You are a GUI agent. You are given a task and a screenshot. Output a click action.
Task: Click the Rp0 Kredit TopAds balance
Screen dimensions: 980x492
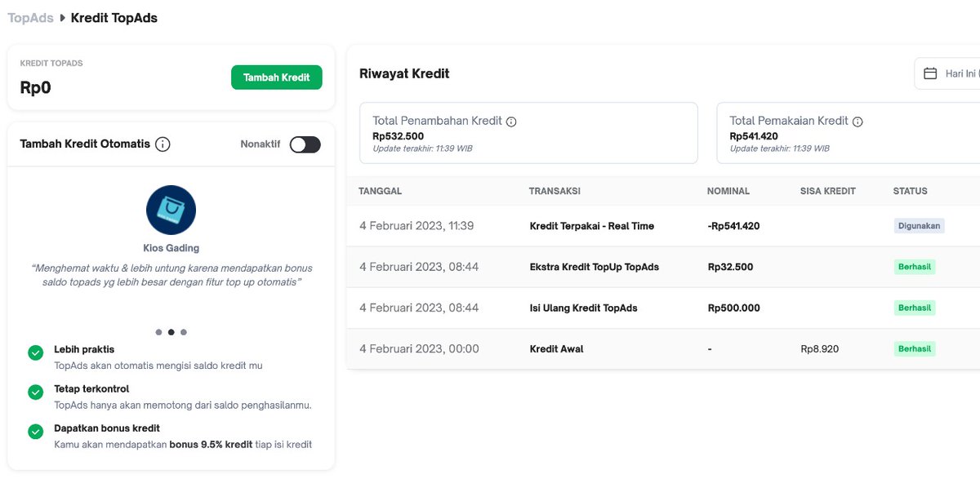[35, 87]
